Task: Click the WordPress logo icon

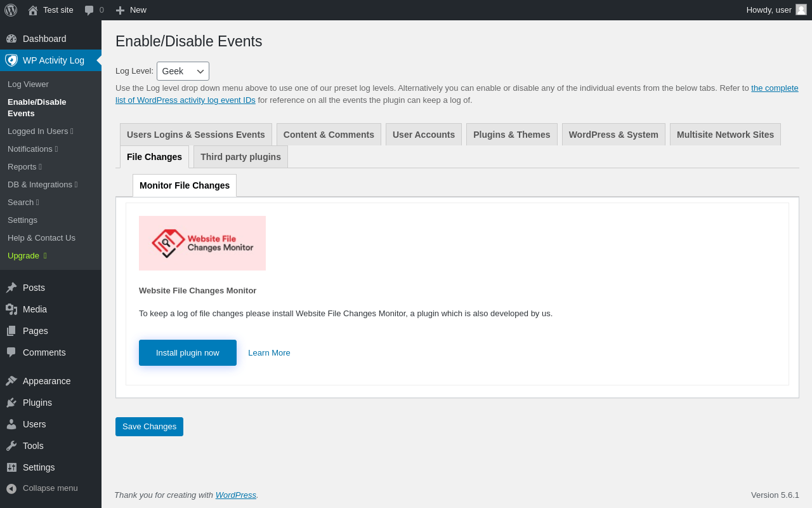Action: tap(11, 10)
